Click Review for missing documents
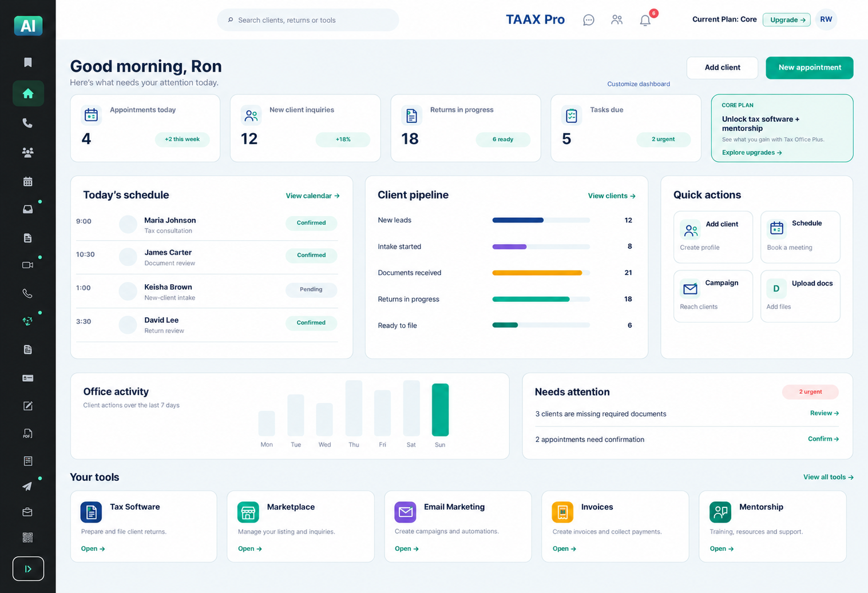 tap(824, 413)
